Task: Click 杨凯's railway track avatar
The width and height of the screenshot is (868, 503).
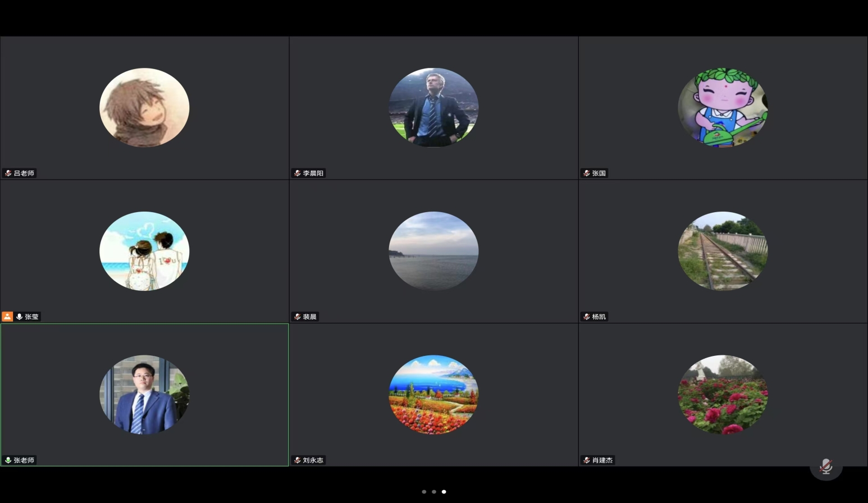Action: 723,251
